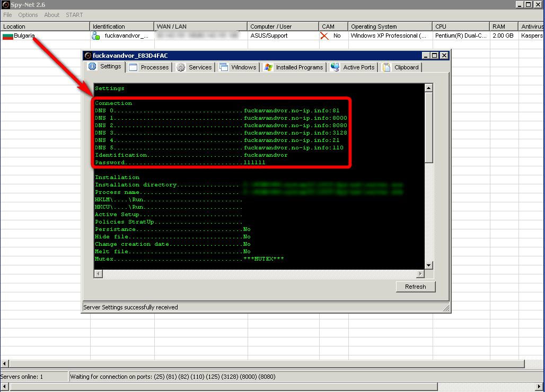Click the Kaspers antivirus cell
The height and width of the screenshot is (392, 545).
tap(532, 36)
